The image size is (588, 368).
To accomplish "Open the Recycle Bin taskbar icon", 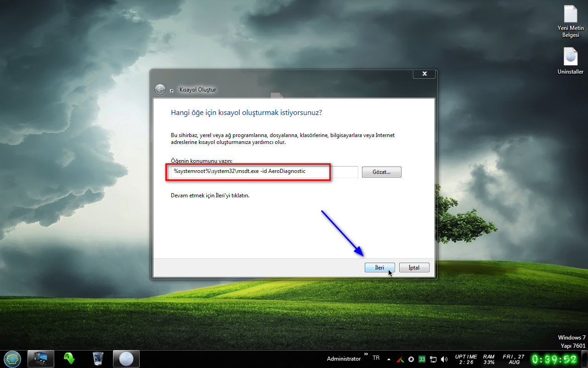I will (x=98, y=358).
